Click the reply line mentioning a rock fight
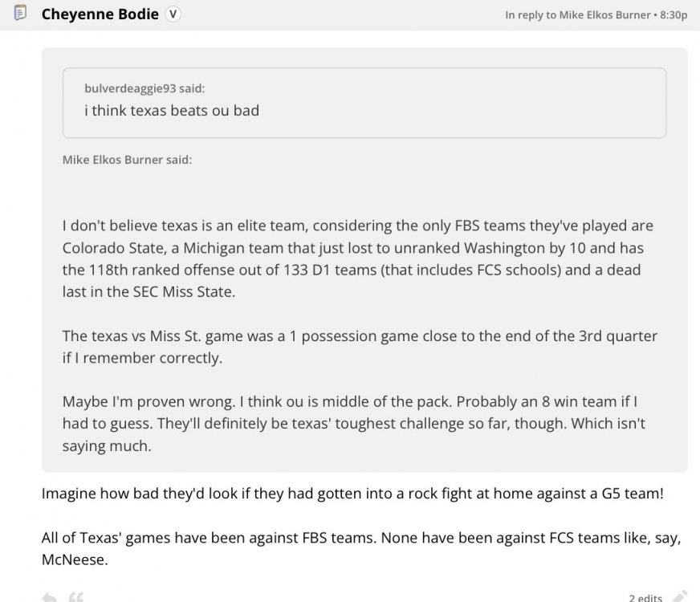The width and height of the screenshot is (700, 602). (x=352, y=494)
